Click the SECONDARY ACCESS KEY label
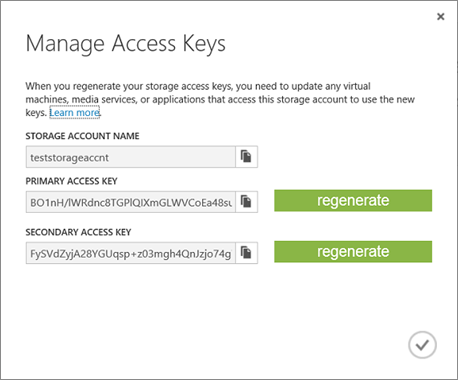Image resolution: width=458 pixels, height=380 pixels. coord(78,232)
